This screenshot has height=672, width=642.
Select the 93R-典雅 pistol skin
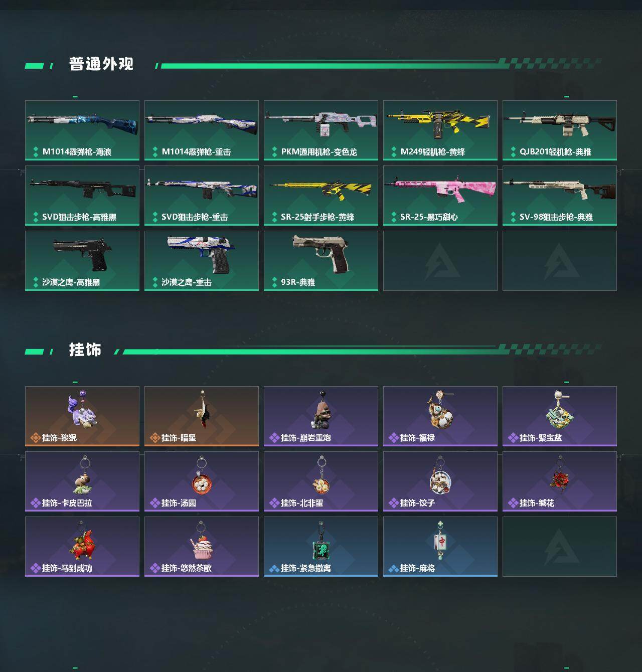click(x=321, y=261)
